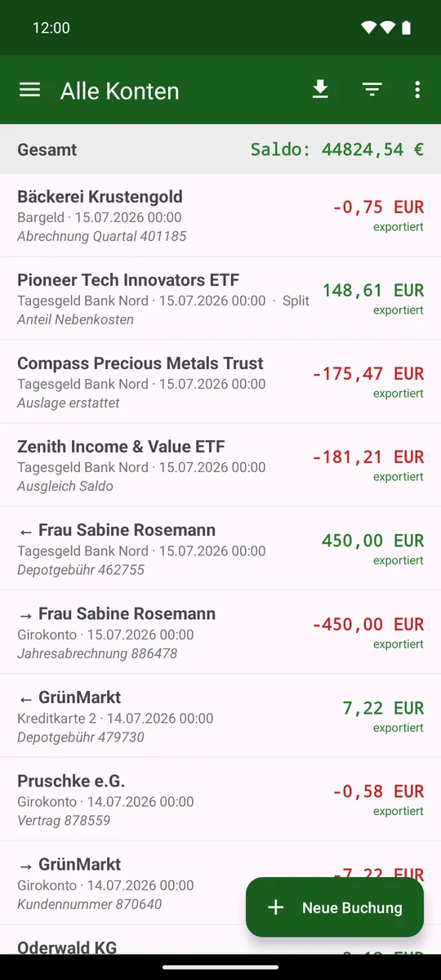The height and width of the screenshot is (980, 441).
Task: Open the three-dot overflow menu
Action: click(x=417, y=90)
